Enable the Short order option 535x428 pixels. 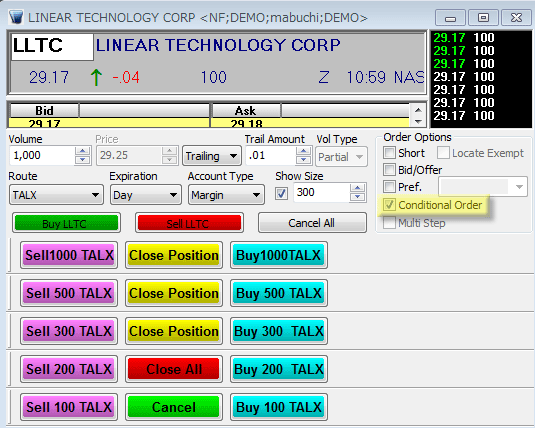[389, 153]
